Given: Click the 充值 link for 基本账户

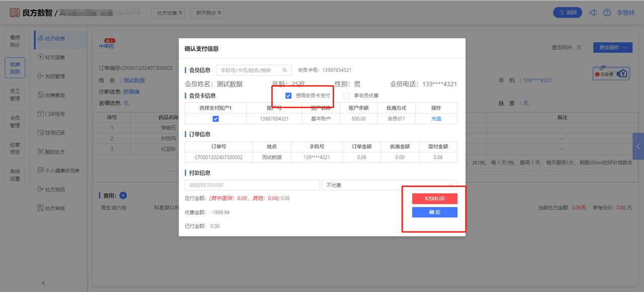Looking at the screenshot, I should coord(436,119).
